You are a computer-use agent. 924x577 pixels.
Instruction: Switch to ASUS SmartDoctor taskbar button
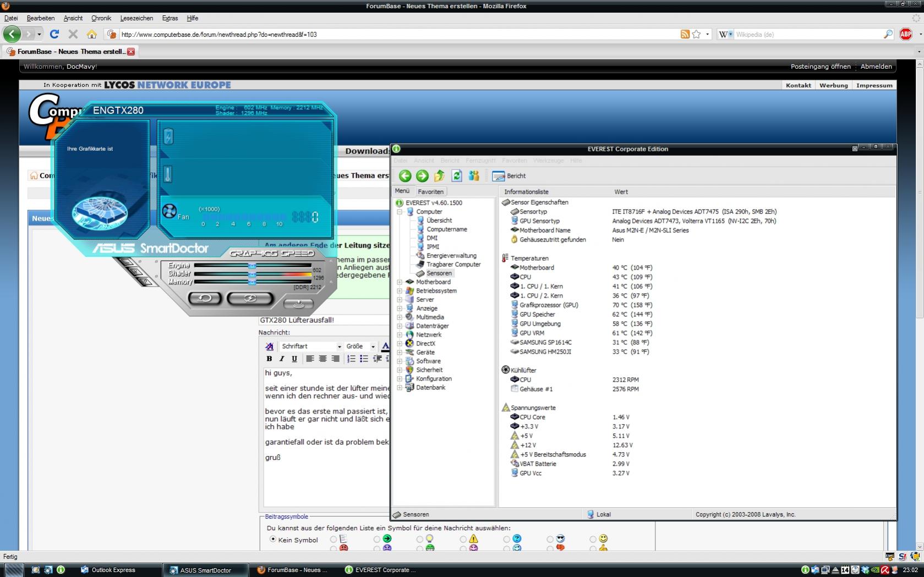point(205,570)
